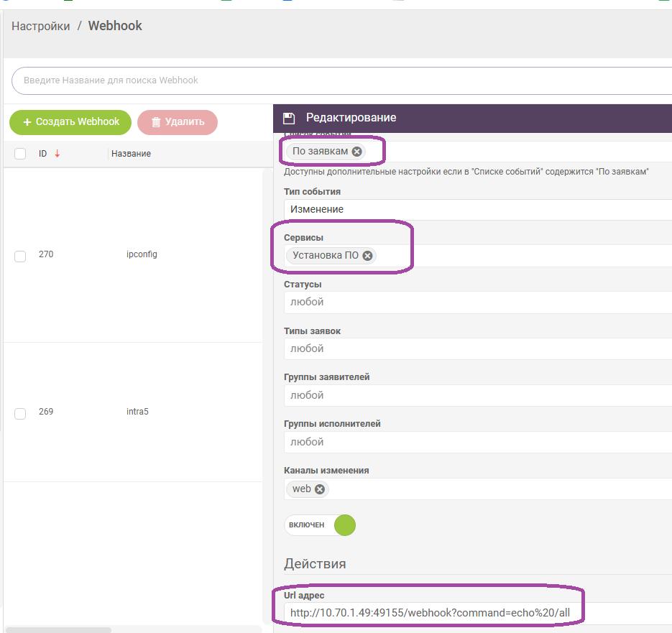Go to 'Настройки' in breadcrumb
This screenshot has height=633, width=672.
click(x=40, y=27)
